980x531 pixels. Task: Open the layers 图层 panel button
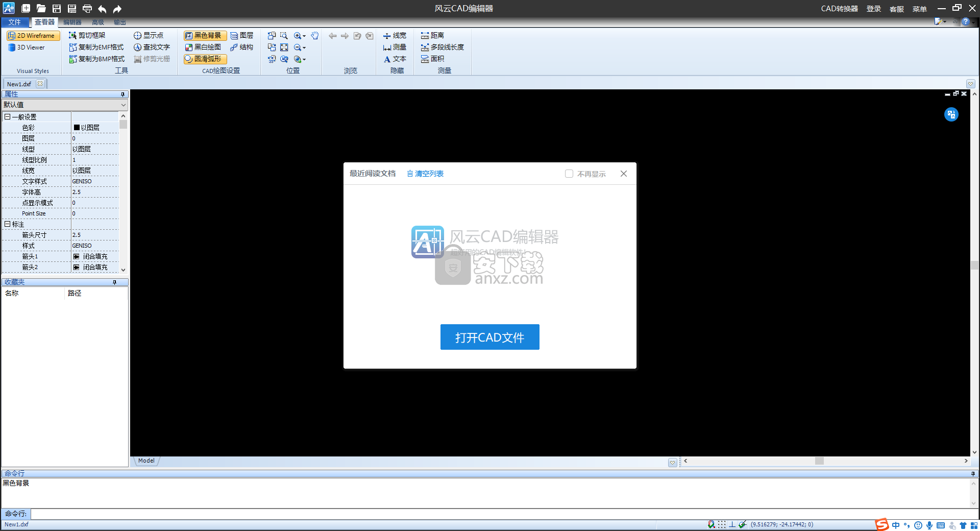point(242,35)
